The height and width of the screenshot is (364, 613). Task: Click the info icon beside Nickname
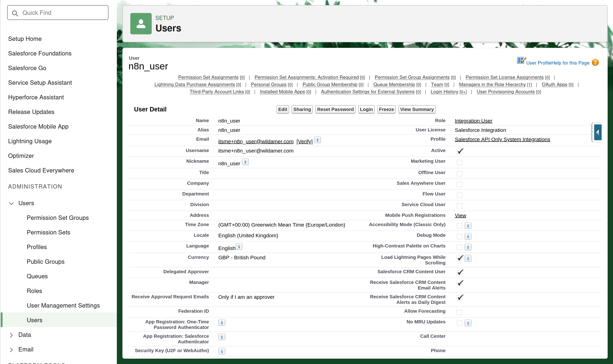point(246,162)
